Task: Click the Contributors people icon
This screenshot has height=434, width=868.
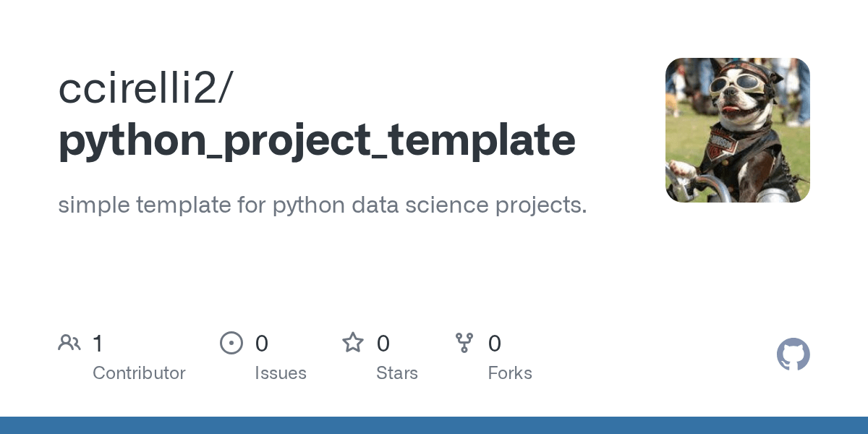Action: click(x=69, y=343)
